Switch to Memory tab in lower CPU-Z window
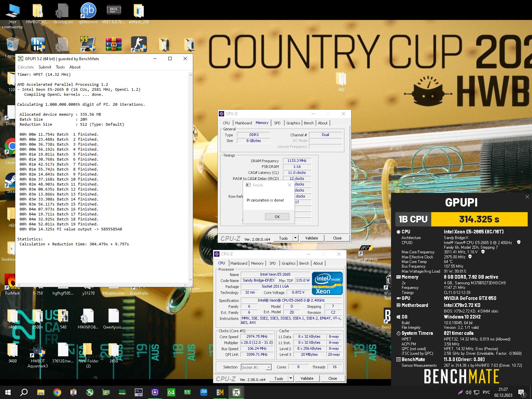The width and height of the screenshot is (532, 399). click(257, 263)
